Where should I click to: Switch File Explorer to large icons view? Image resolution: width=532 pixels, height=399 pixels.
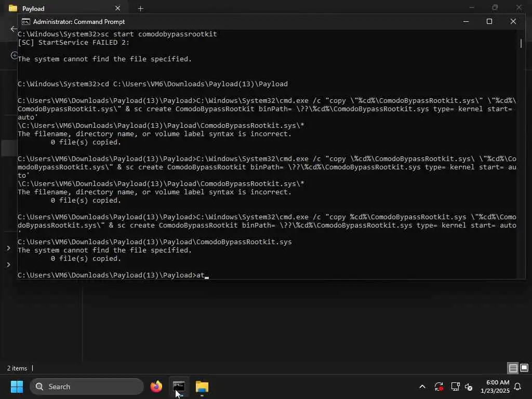pyautogui.click(x=524, y=368)
